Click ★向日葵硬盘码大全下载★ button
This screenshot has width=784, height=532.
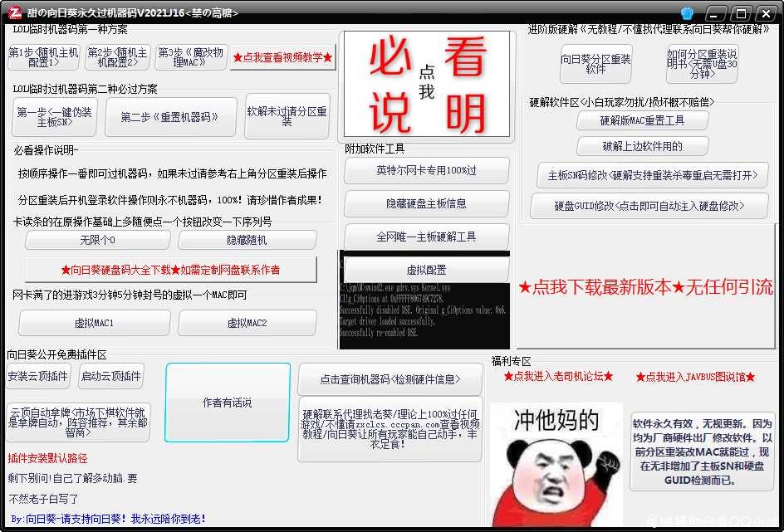point(170,270)
